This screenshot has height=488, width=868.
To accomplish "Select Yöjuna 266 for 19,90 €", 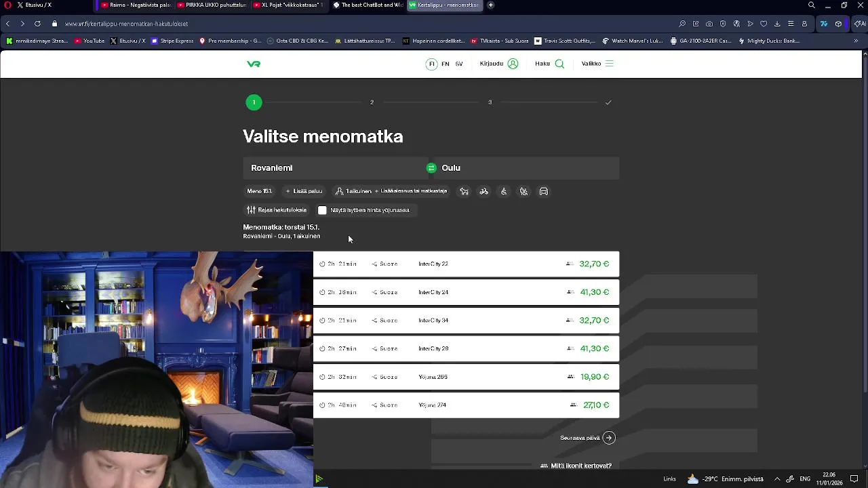I will (466, 377).
